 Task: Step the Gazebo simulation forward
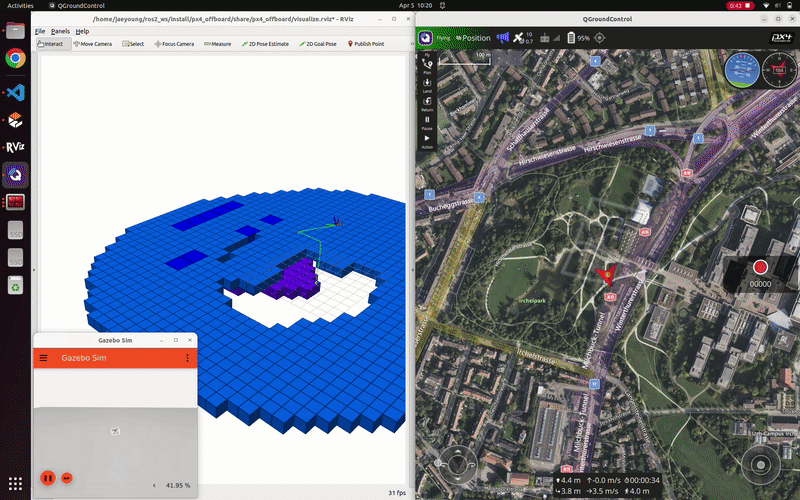[x=67, y=478]
